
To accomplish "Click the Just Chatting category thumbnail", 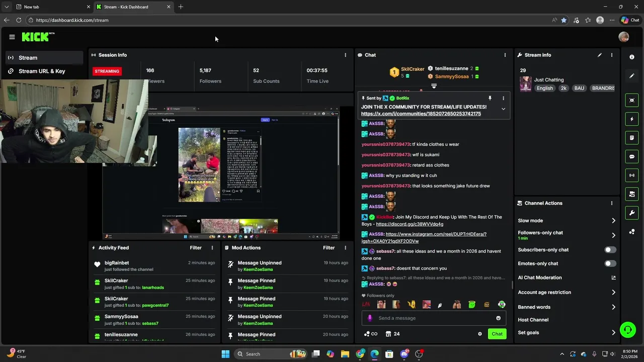I will [525, 84].
